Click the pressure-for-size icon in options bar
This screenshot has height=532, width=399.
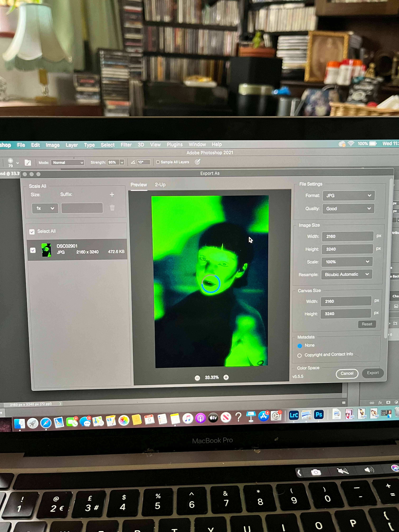pyautogui.click(x=198, y=162)
